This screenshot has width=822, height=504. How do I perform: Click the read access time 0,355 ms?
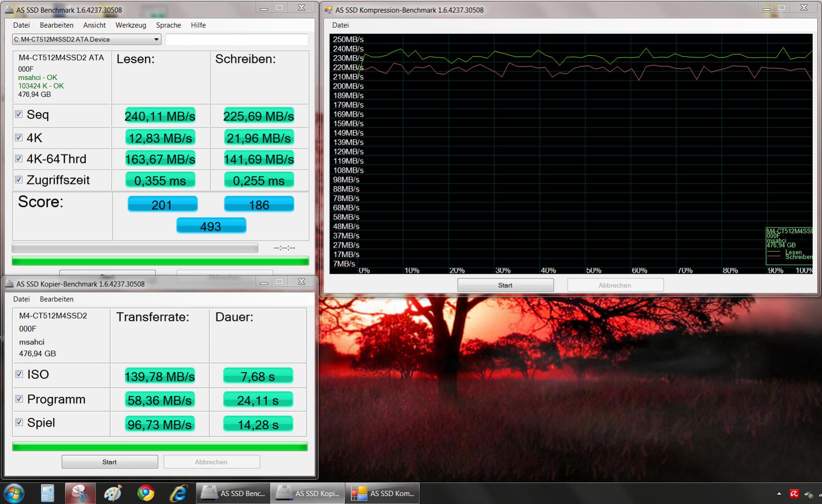pyautogui.click(x=160, y=181)
